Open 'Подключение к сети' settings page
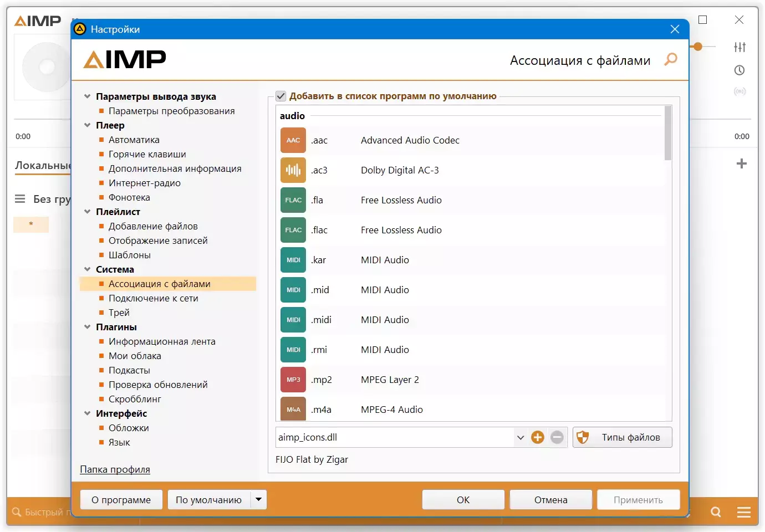 click(x=154, y=298)
